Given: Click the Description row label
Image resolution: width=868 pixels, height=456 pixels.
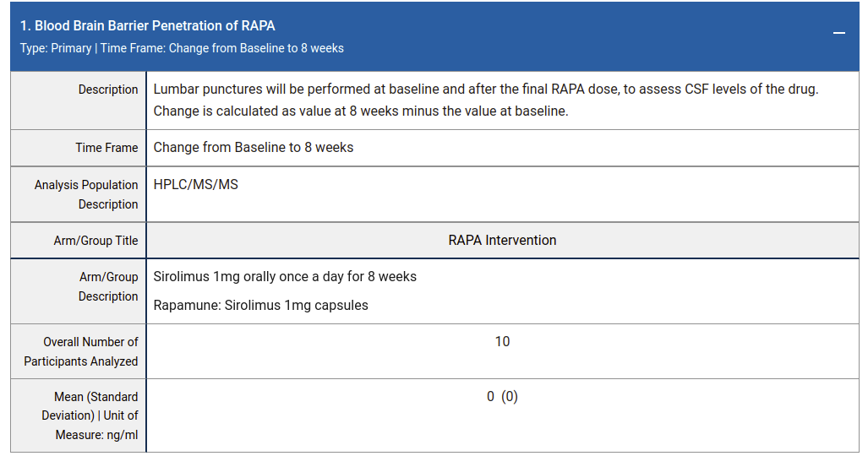Looking at the screenshot, I should pos(108,90).
